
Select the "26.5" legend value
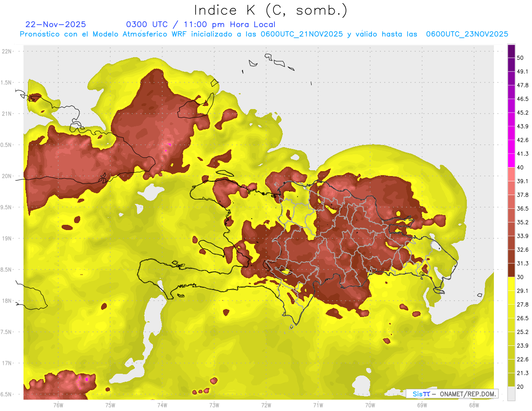(x=523, y=318)
